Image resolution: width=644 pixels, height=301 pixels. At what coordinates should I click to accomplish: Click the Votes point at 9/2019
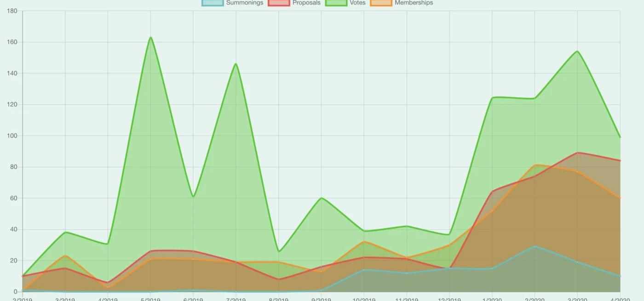322,198
